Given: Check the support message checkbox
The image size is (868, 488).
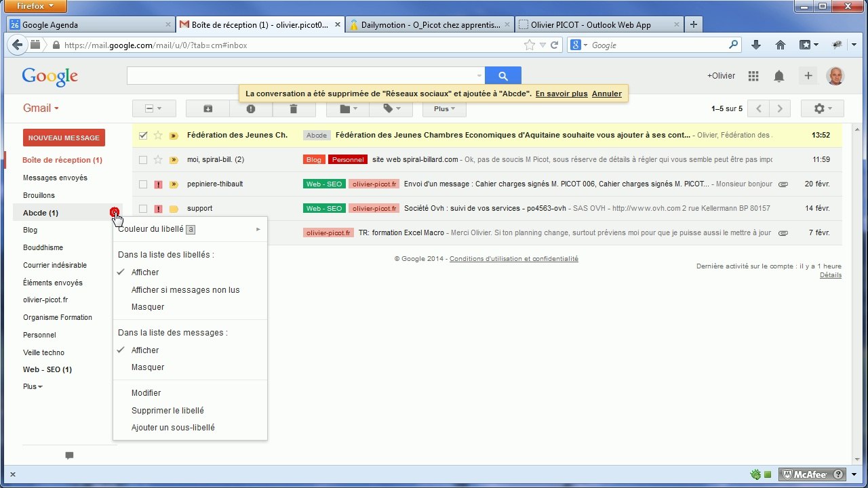Looking at the screenshot, I should pyautogui.click(x=143, y=209).
